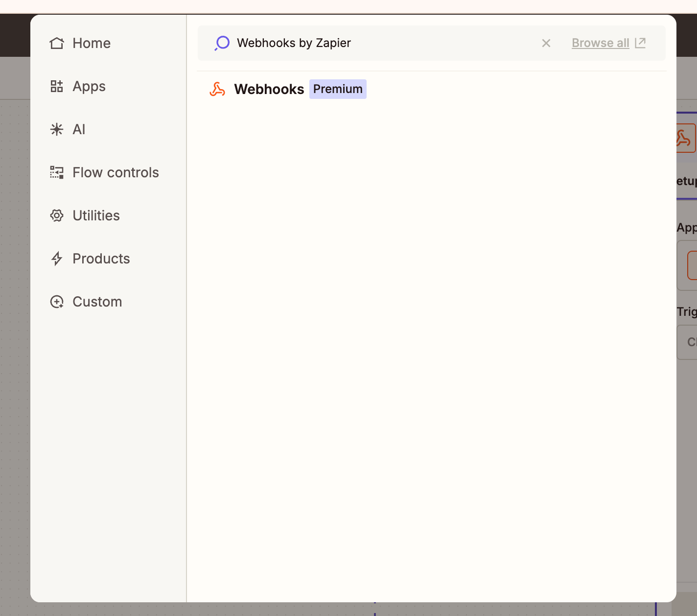Open the Browse all link

[x=600, y=43]
